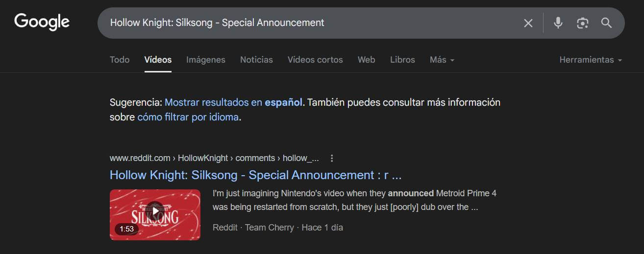This screenshot has width=644, height=254.
Task: Click the Google logo
Action: [x=42, y=23]
